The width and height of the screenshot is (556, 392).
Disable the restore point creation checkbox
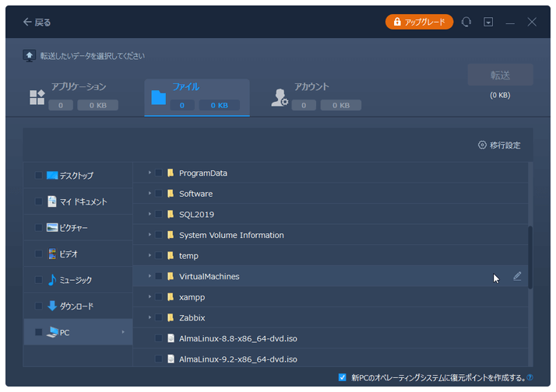click(x=343, y=377)
